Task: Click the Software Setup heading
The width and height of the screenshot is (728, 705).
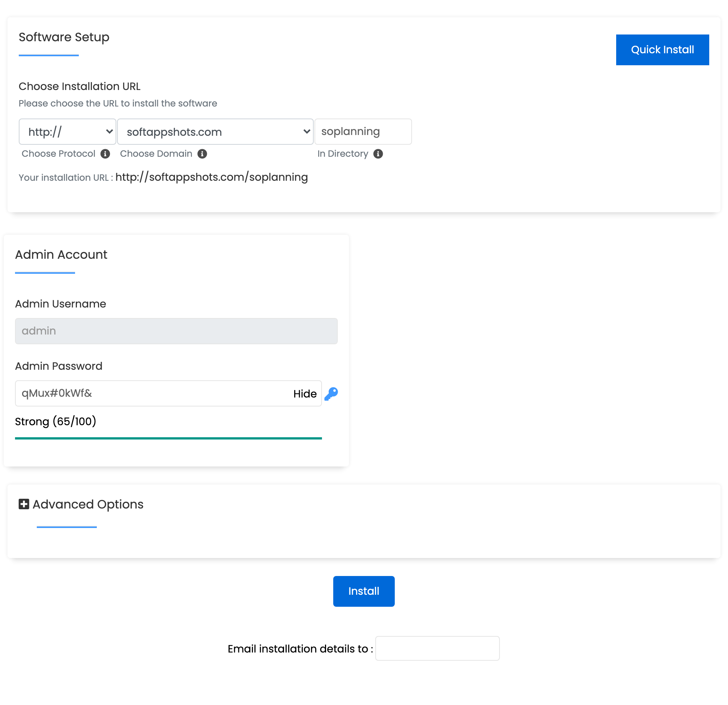Action: pos(64,37)
